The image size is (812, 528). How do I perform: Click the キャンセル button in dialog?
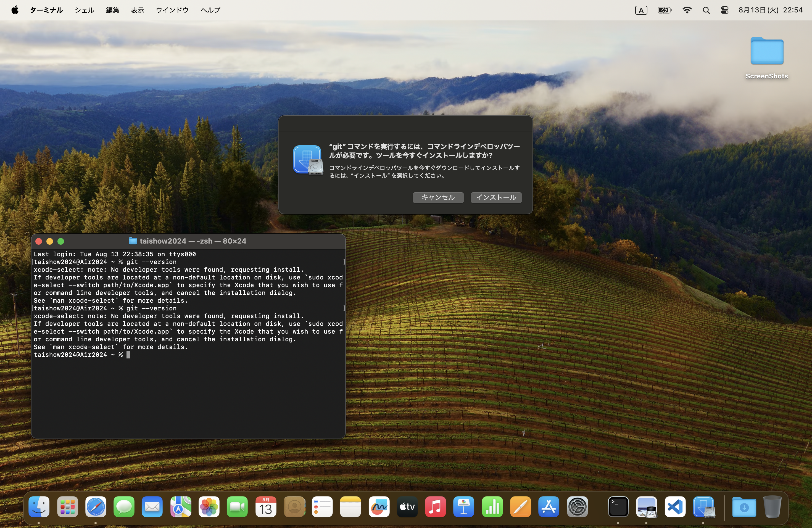tap(438, 197)
